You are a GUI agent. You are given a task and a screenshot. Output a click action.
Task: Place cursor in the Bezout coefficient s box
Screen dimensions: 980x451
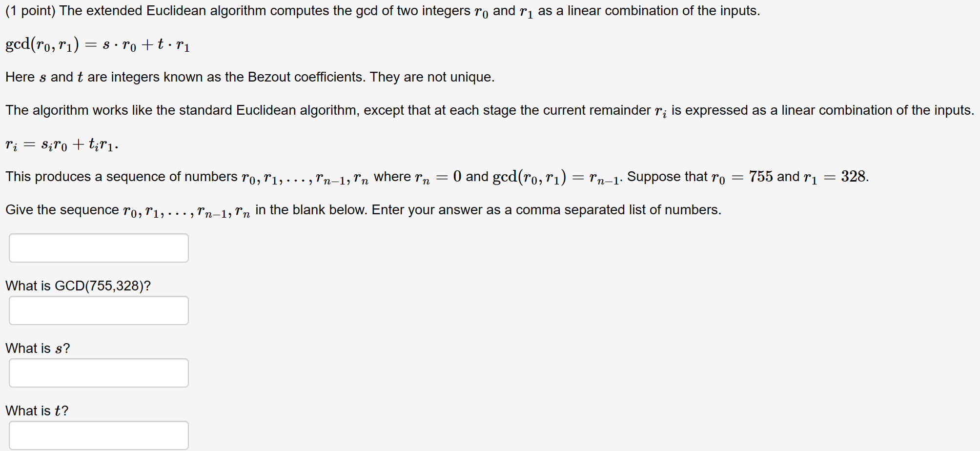coord(98,373)
